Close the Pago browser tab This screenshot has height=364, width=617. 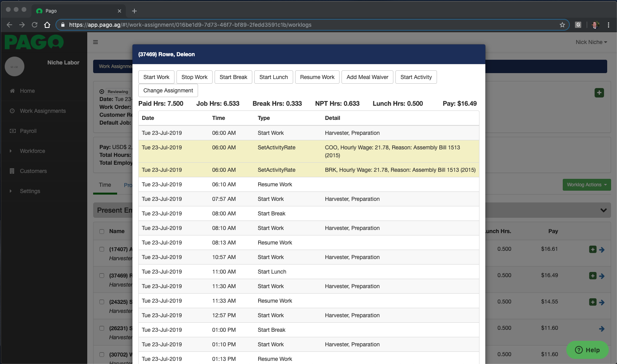click(119, 11)
